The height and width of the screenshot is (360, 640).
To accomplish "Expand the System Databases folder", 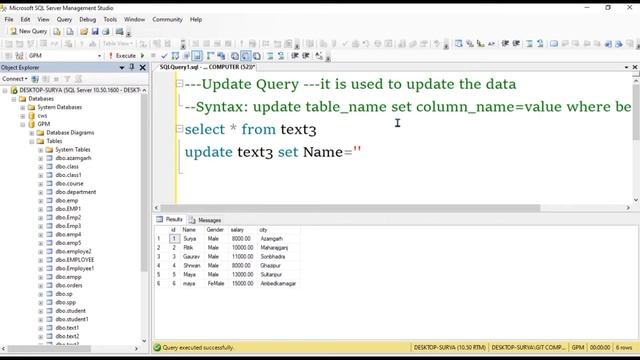I will tap(23, 107).
